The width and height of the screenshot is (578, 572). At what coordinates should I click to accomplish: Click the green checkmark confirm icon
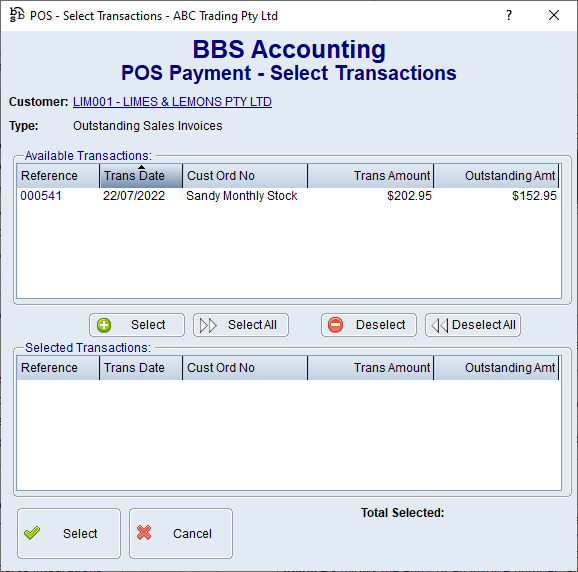click(x=32, y=533)
